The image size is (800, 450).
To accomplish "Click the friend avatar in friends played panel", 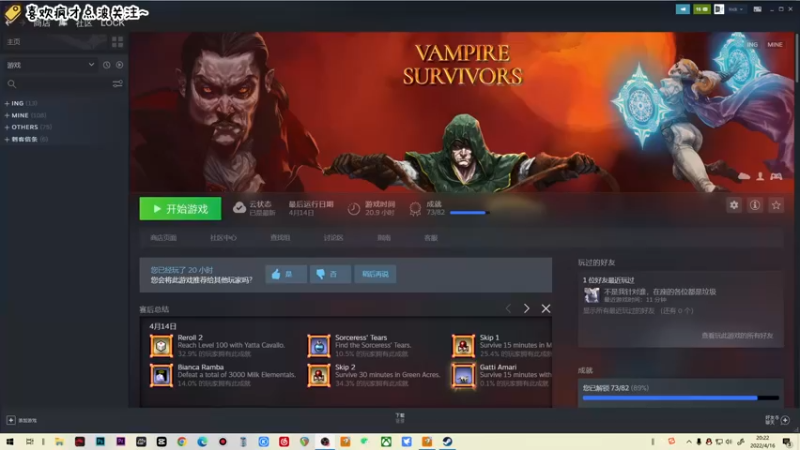I will pyautogui.click(x=591, y=295).
